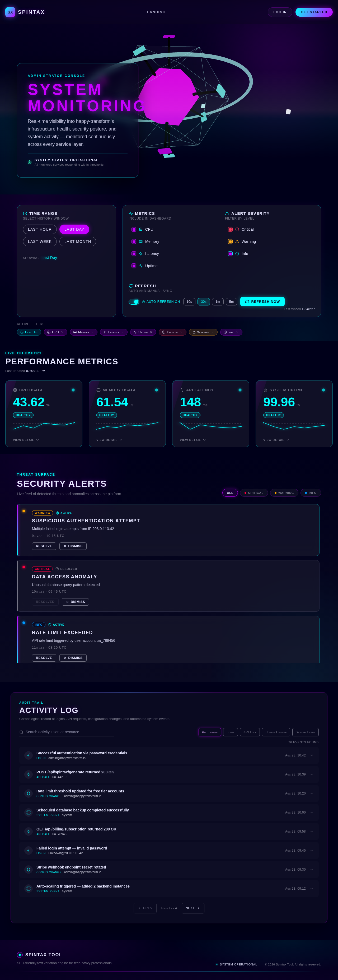
Task: Remove the Uptime active filter chip
Action: pyautogui.click(x=151, y=332)
